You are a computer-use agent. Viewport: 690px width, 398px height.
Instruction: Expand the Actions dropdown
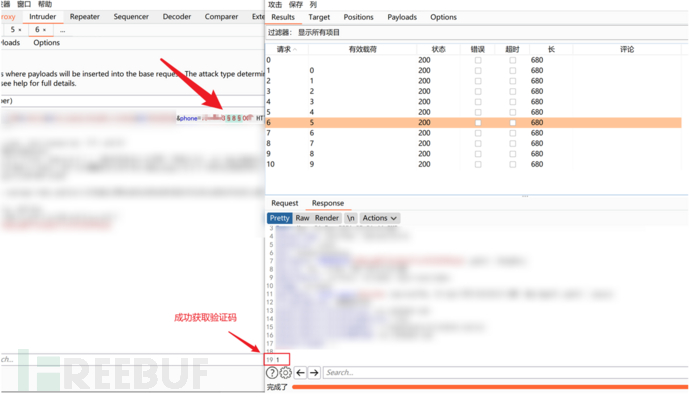coord(379,218)
